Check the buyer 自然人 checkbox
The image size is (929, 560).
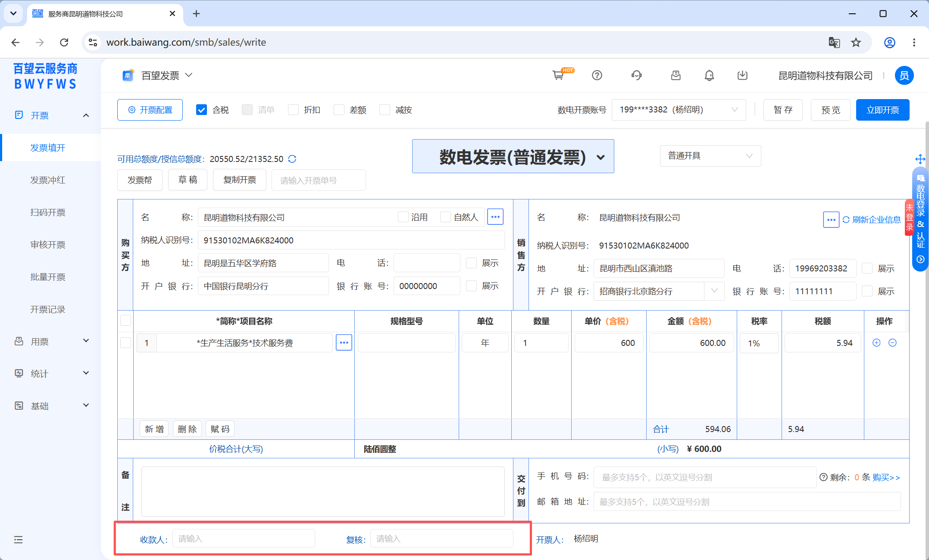coord(445,217)
